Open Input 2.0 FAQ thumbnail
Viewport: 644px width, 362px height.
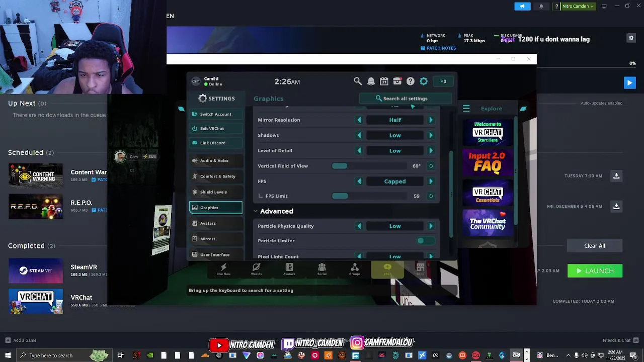(488, 163)
